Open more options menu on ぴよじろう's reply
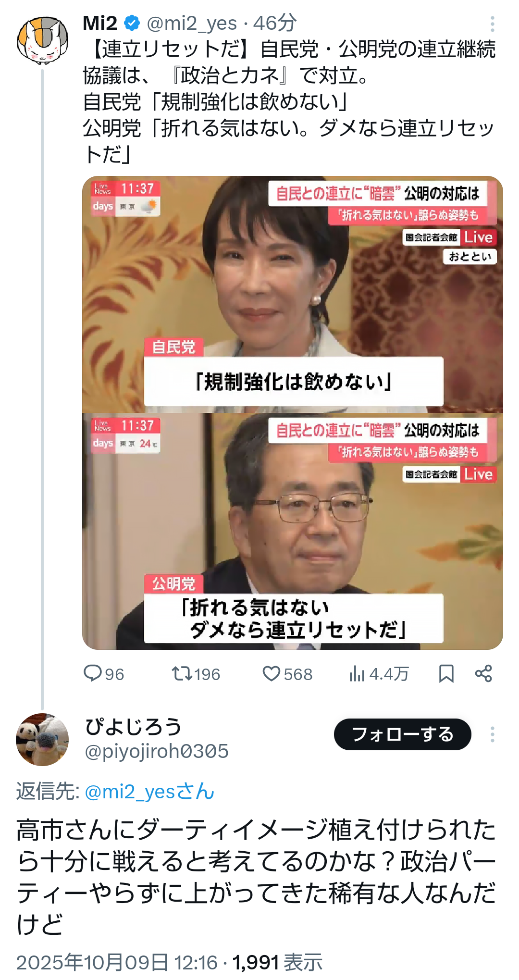Viewport: 519px width, 980px height. click(492, 734)
